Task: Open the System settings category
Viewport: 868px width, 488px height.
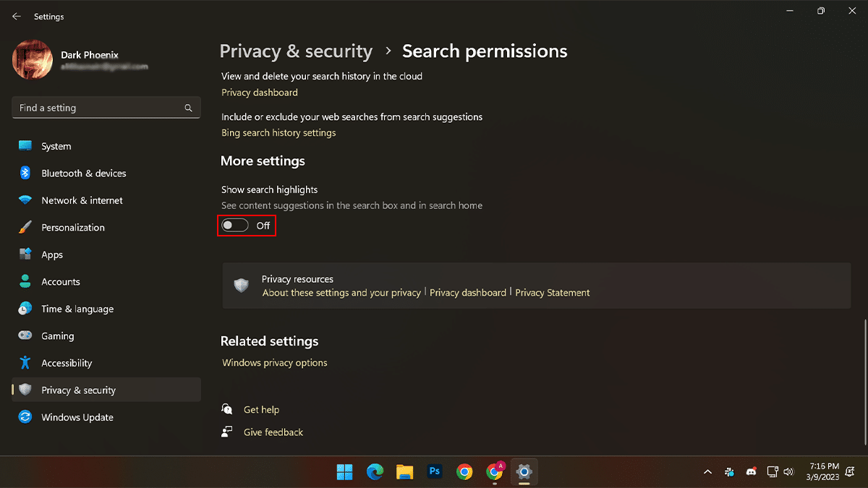Action: coord(56,146)
